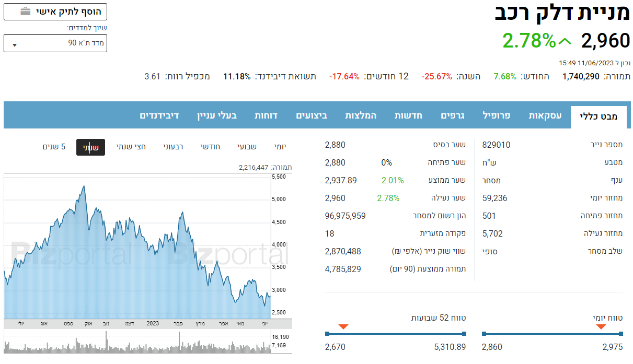Viewport: 633px width, 364px height.
Task: Select the שנתי chart period
Action: pos(90,147)
